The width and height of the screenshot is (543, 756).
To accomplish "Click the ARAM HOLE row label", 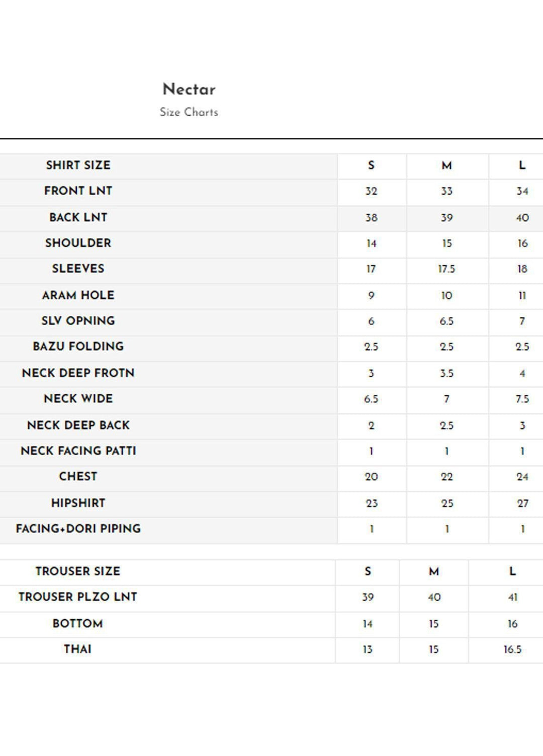I will click(78, 295).
